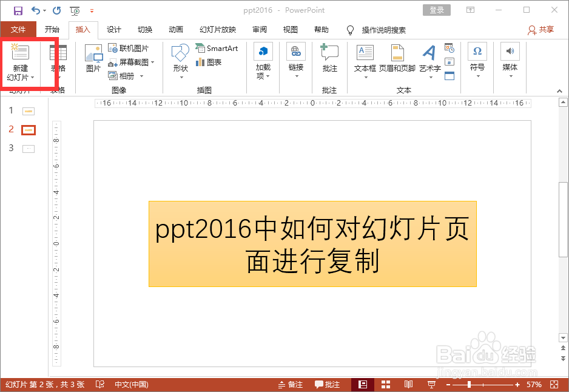Select slide 3 thumbnail
The image size is (569, 392).
[29, 149]
